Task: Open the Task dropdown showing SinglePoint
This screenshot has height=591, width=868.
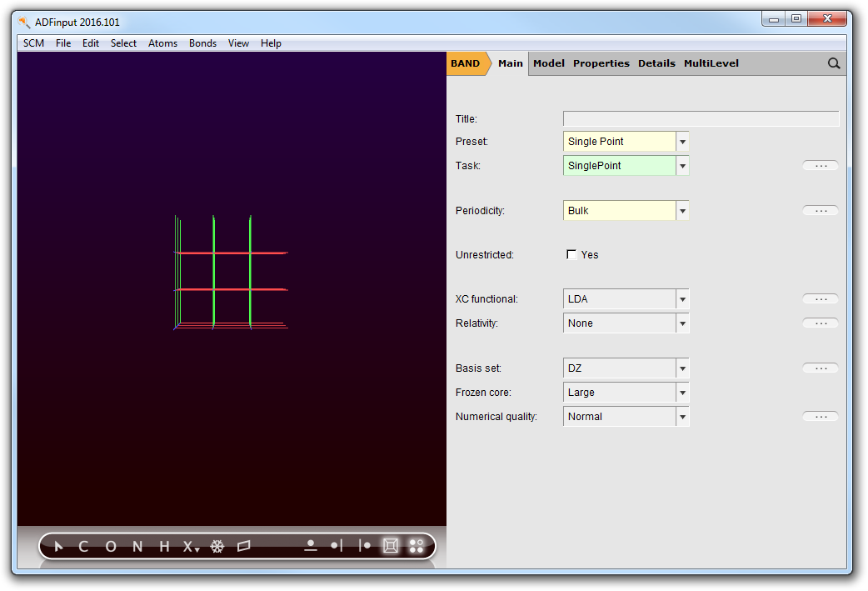Action: (626, 166)
